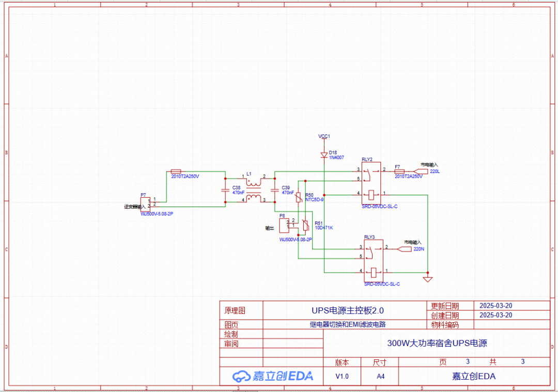
Task: Select the 220N net port symbol
Action: pyautogui.click(x=404, y=249)
